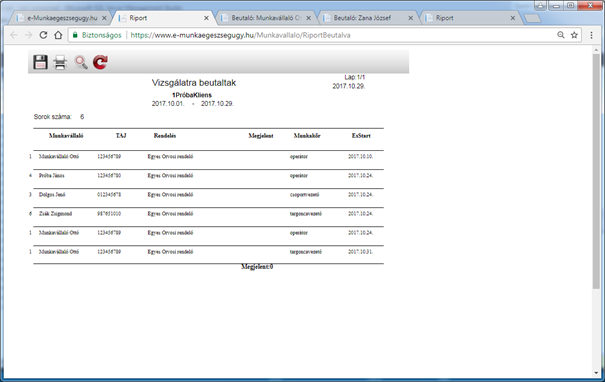Click the Munkavállaló column header

coord(66,136)
